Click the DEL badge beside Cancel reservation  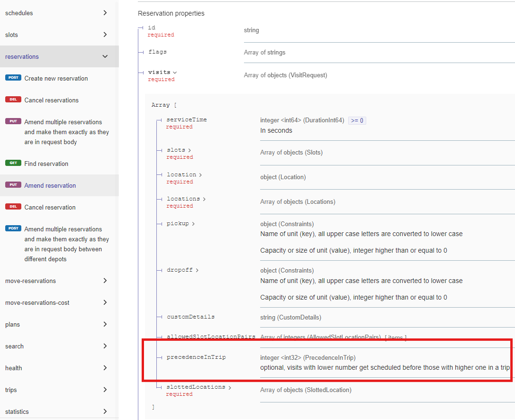tap(13, 207)
